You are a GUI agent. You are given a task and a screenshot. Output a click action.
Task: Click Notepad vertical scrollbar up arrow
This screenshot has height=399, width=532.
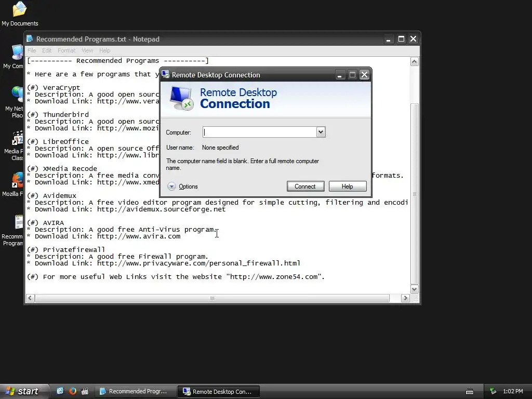(414, 61)
